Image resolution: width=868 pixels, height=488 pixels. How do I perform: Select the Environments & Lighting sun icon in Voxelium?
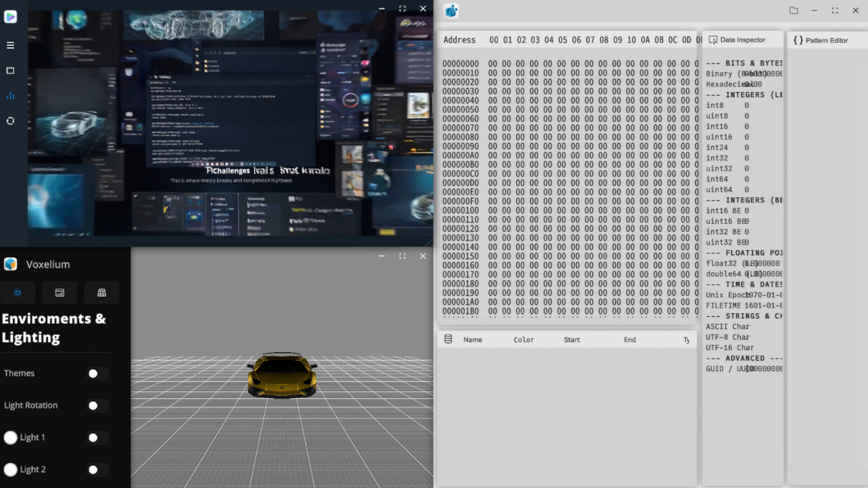click(18, 293)
